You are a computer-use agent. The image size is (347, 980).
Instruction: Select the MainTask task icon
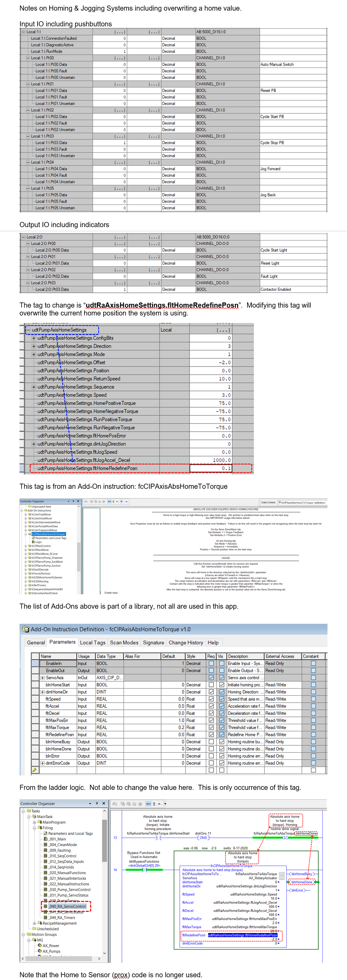[x=34, y=816]
